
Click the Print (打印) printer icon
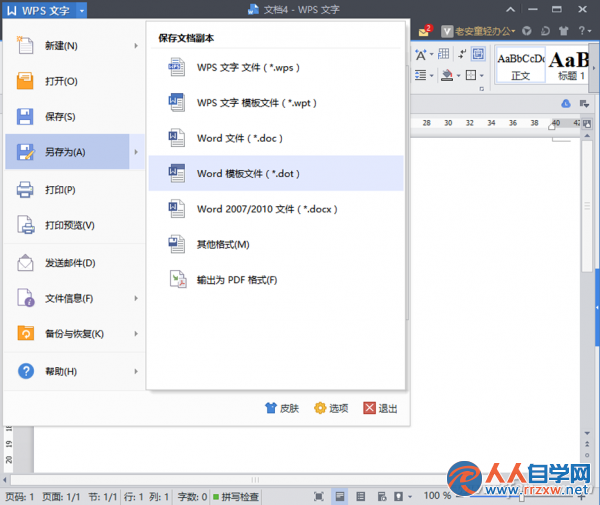25,190
